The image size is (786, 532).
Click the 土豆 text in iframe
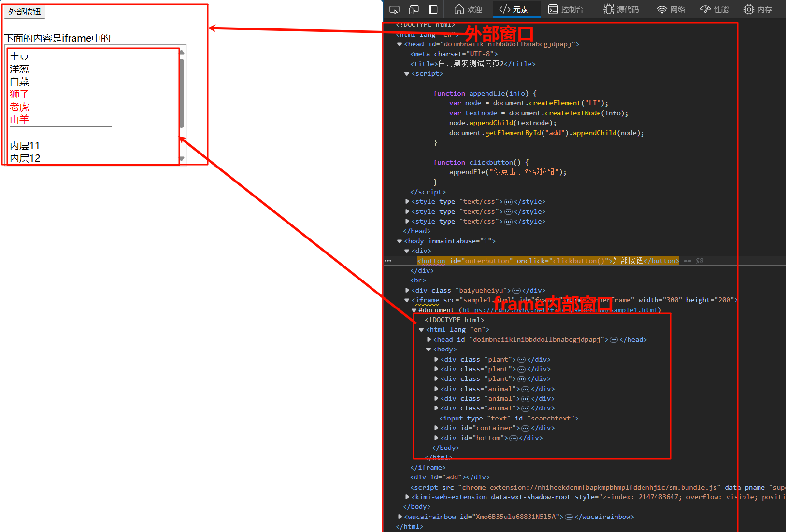19,57
